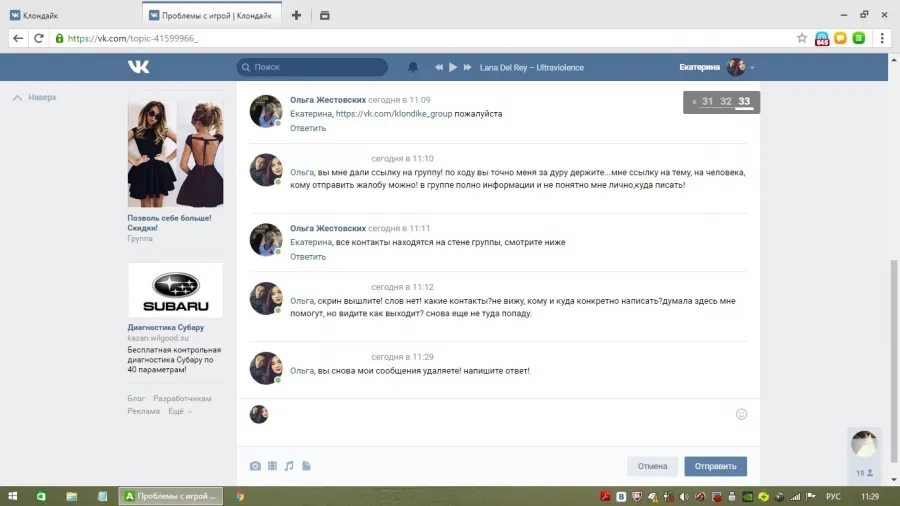This screenshot has height=506, width=900.
Task: Open the tab list icon beside plus
Action: pyautogui.click(x=324, y=15)
